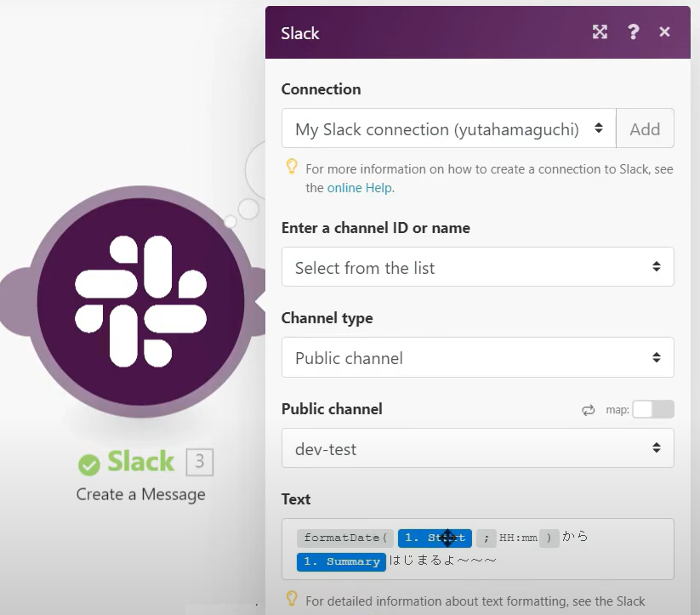
Task: Click the Add connection button
Action: click(x=645, y=129)
